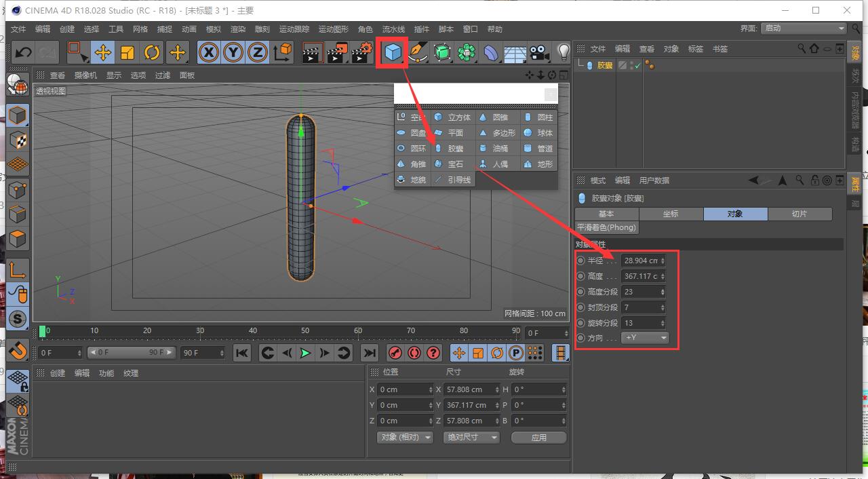Image resolution: width=868 pixels, height=479 pixels.
Task: Open render settings clapperboard with gear
Action: coord(363,52)
